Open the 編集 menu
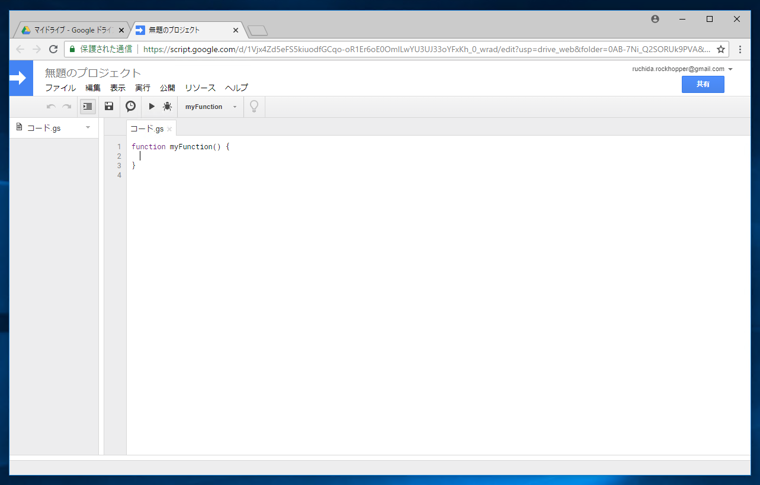The width and height of the screenshot is (760, 485). click(x=93, y=88)
